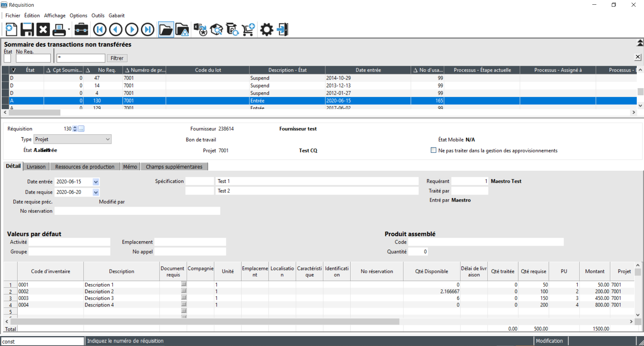Toggle Document requis checkbox for item 0001
Screen dimensions: 644x346
pyautogui.click(x=184, y=284)
